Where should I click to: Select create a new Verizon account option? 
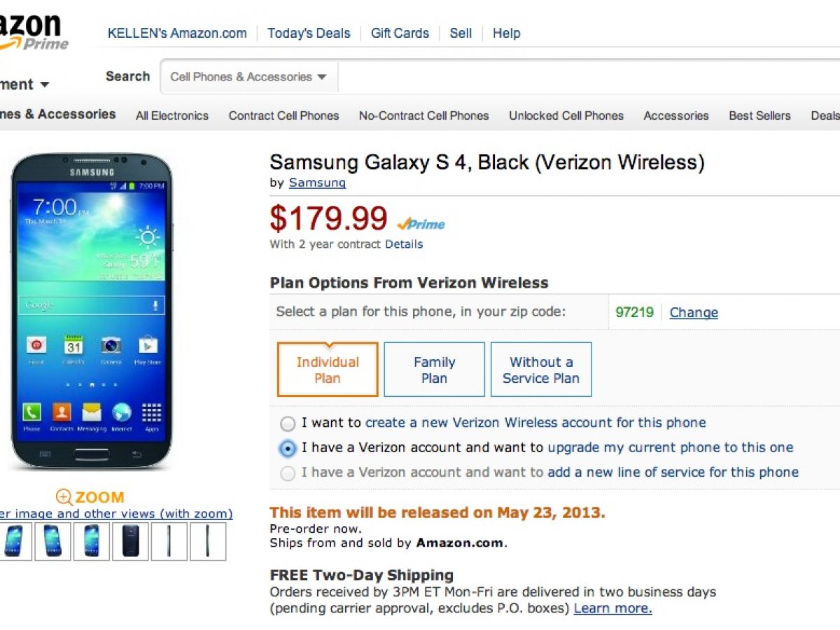[288, 423]
